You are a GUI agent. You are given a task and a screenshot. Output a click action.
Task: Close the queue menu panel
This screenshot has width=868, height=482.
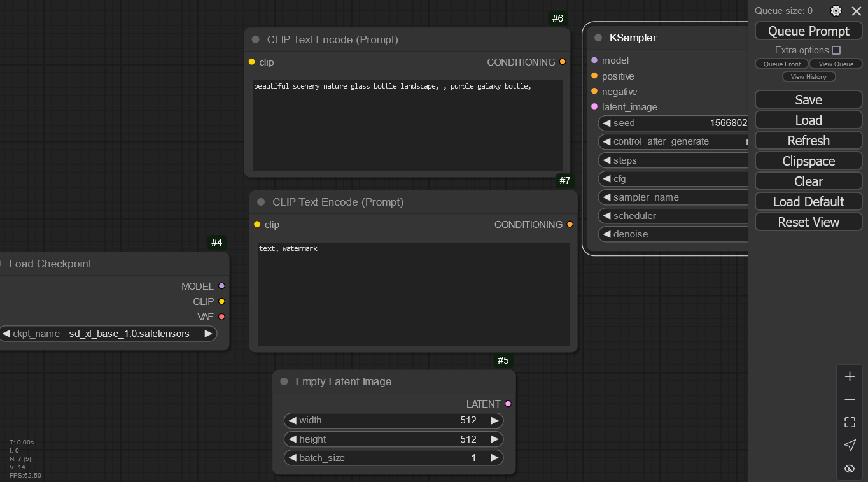[x=857, y=11]
